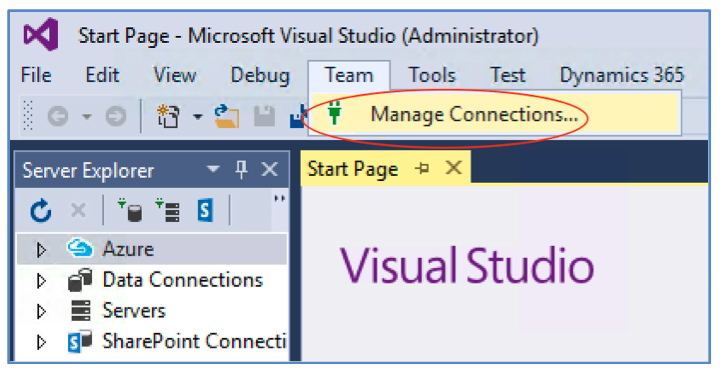This screenshot has width=721, height=376.
Task: Click the Server Explorer title text
Action: [x=88, y=171]
